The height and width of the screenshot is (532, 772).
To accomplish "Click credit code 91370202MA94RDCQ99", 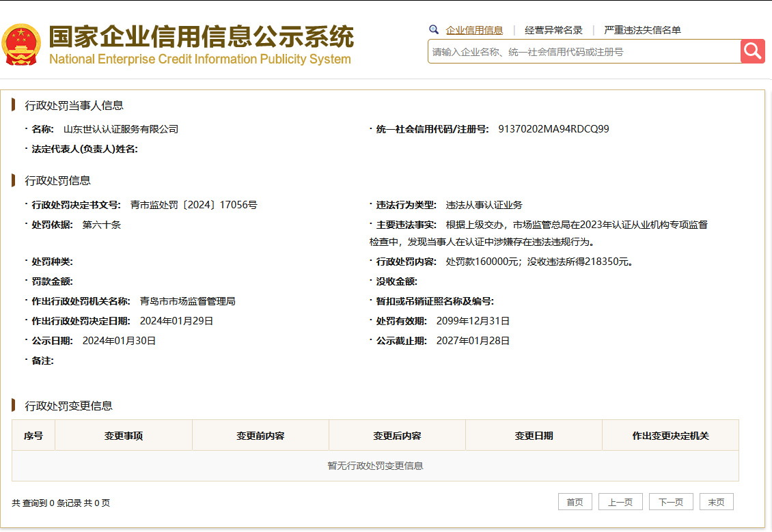I will pos(553,129).
